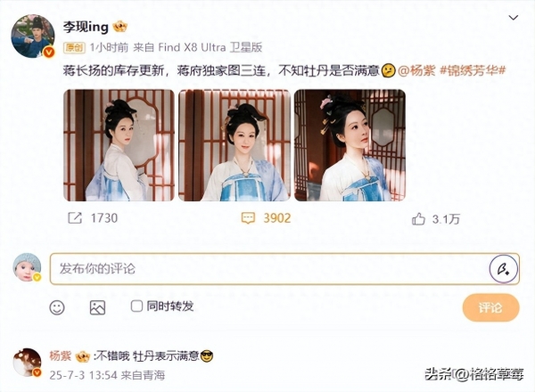Visit 李现ing profile via username

[x=86, y=27]
